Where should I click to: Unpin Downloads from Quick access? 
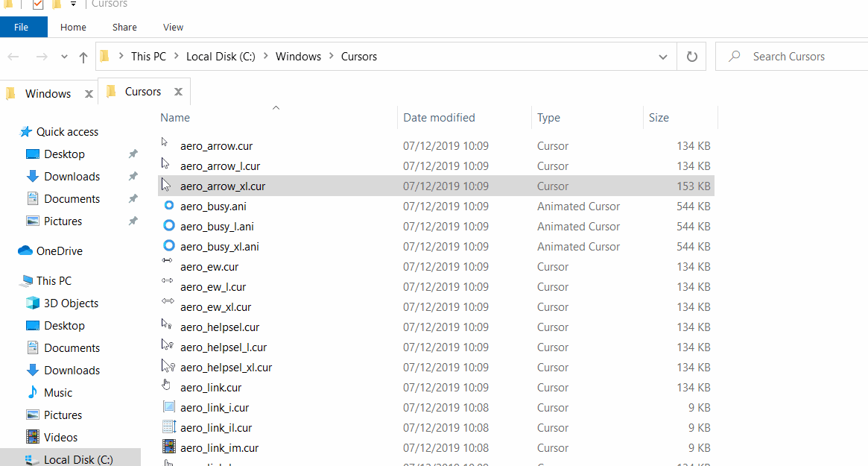point(133,176)
